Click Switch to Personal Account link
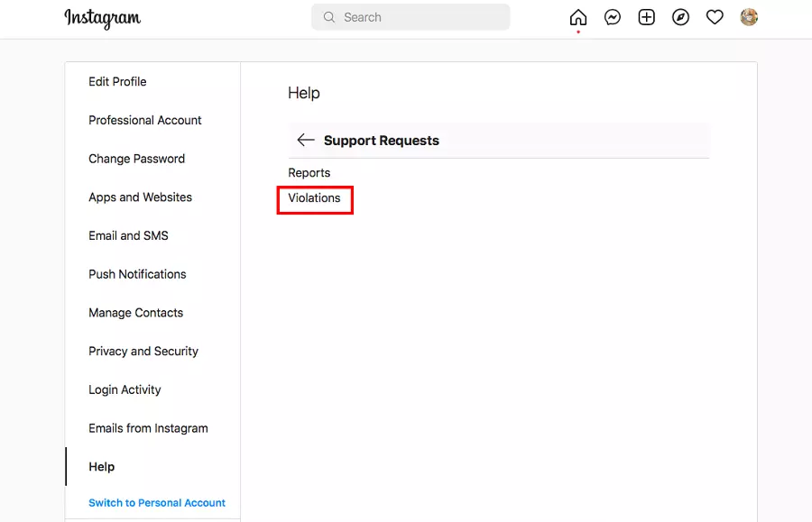This screenshot has width=812, height=522. [x=157, y=503]
